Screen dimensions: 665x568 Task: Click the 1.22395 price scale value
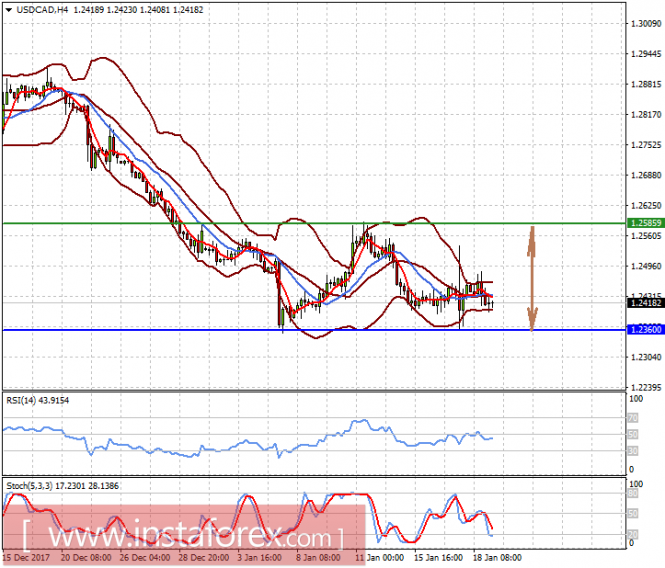(646, 387)
